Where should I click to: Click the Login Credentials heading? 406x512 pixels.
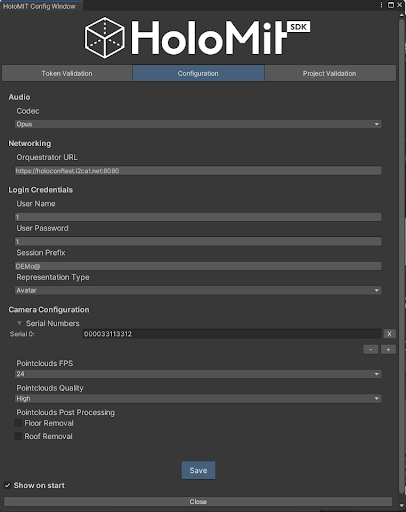click(x=41, y=190)
